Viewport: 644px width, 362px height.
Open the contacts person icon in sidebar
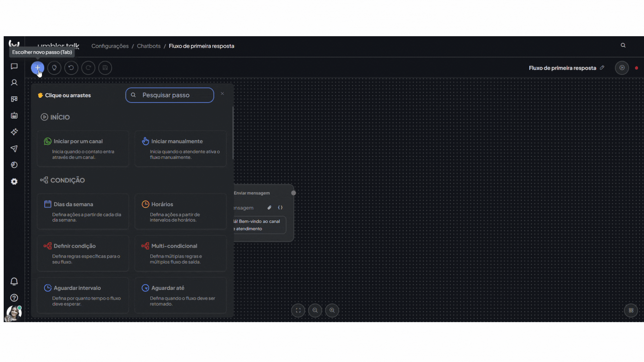[x=14, y=82]
